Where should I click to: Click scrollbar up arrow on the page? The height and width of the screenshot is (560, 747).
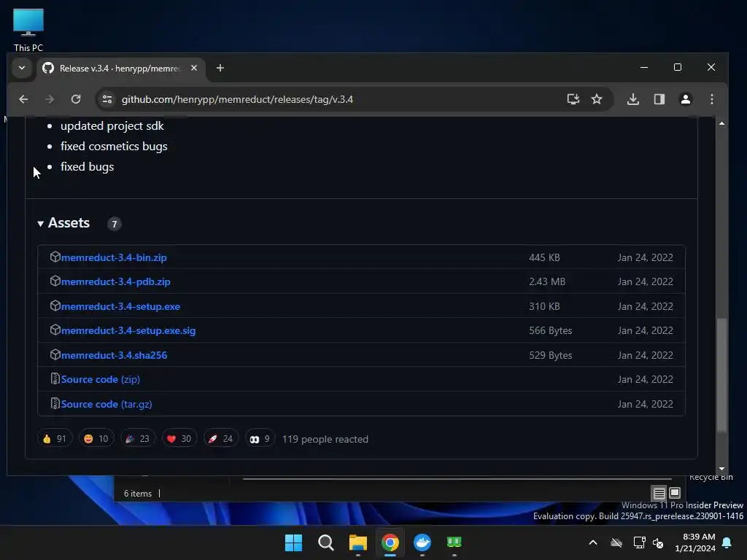(x=721, y=123)
